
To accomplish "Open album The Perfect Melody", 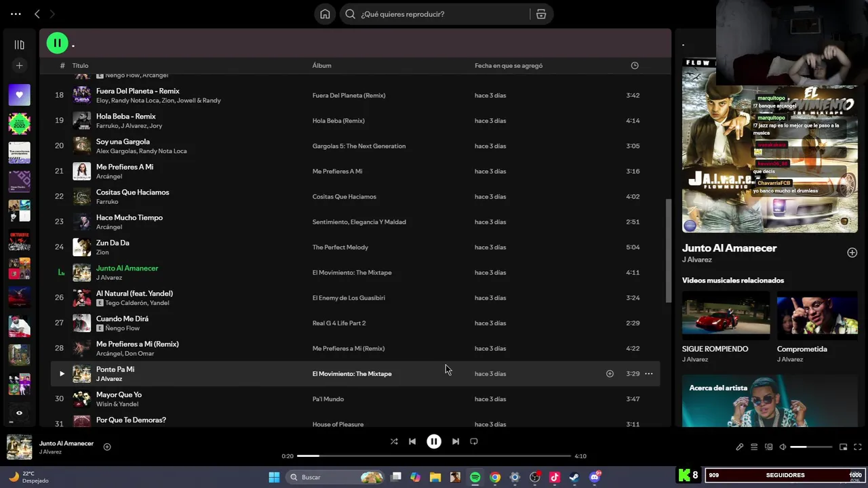I will pos(340,247).
